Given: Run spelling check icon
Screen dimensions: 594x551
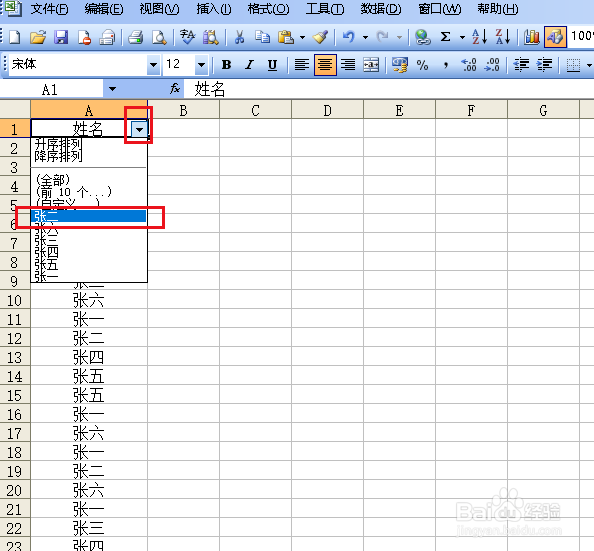Looking at the screenshot, I should pos(187,37).
